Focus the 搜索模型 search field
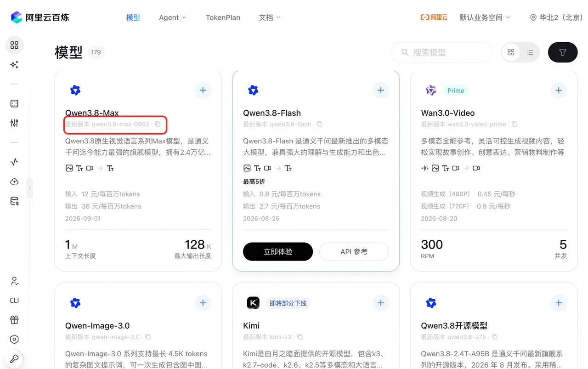Viewport: 588px width, 369px height. coord(441,52)
